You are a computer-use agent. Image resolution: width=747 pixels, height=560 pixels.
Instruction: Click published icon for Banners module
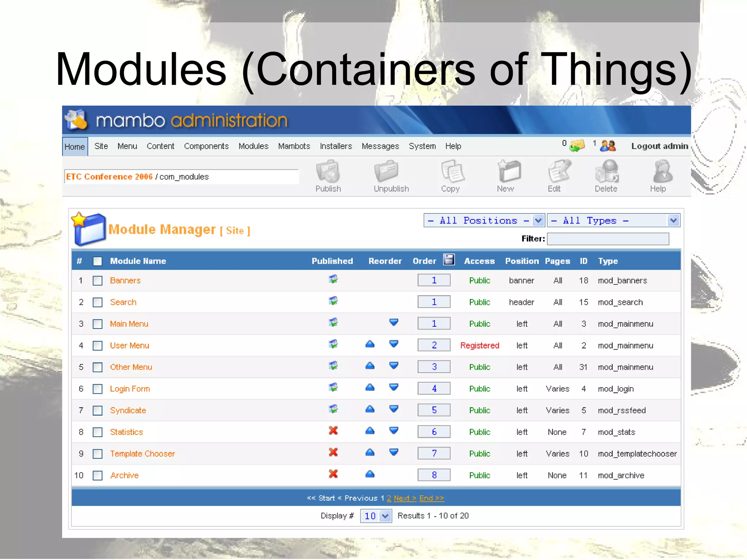point(333,280)
